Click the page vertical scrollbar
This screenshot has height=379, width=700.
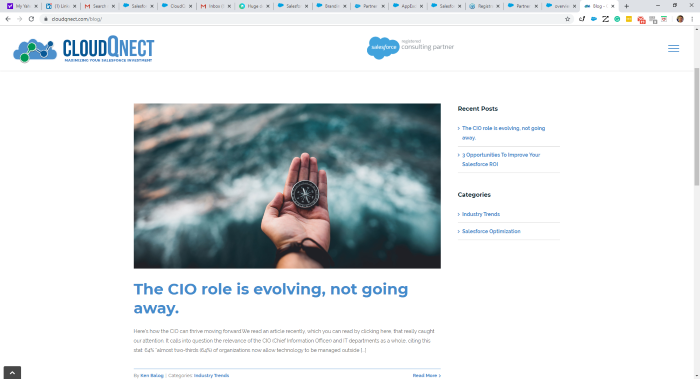pos(696,127)
